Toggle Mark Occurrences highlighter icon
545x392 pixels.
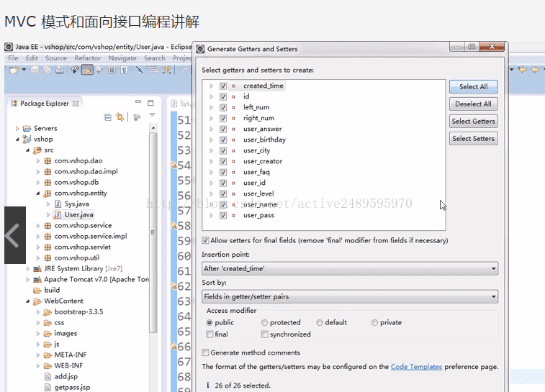pos(87,70)
